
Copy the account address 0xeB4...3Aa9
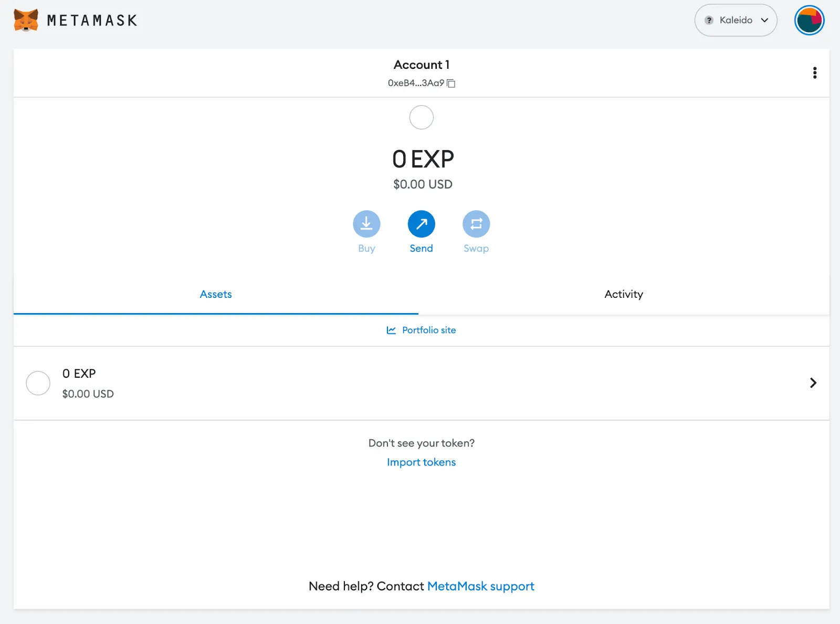coord(451,83)
